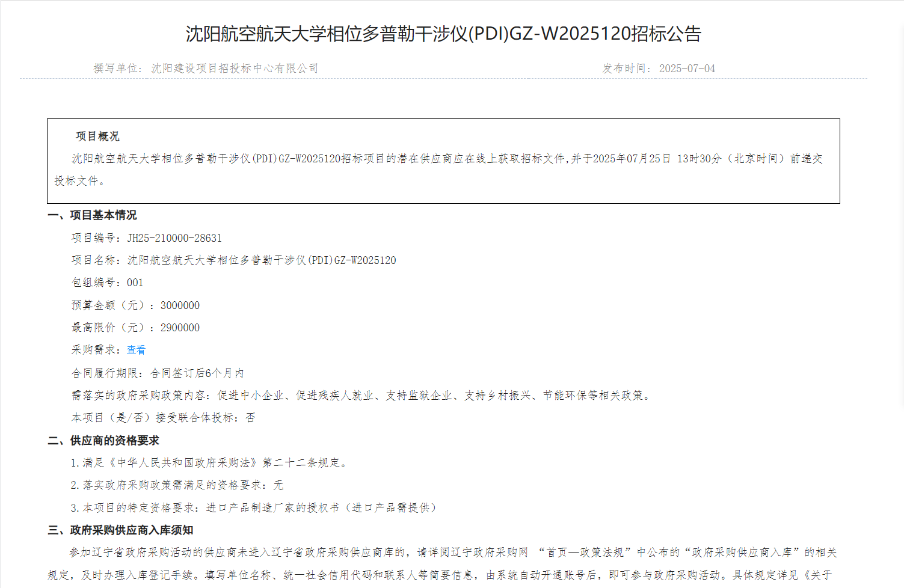Click the heading 二、供应商的资格要求
904x588 pixels.
103,441
